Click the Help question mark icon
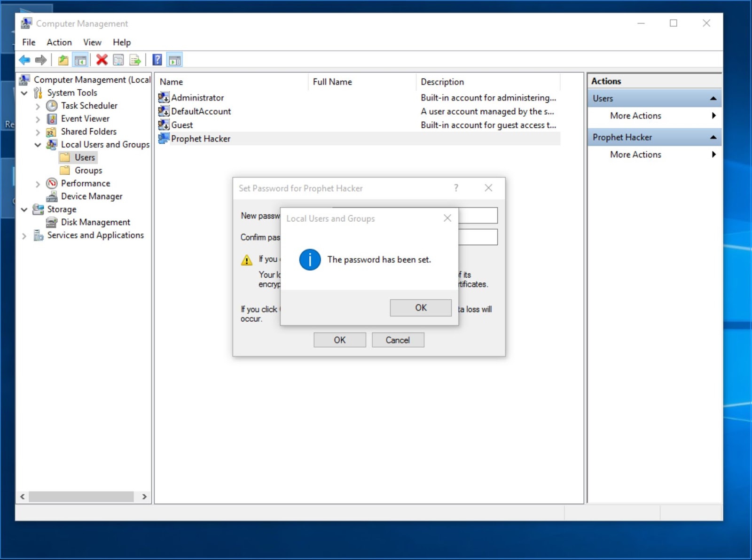Viewport: 752px width, 560px height. click(157, 60)
